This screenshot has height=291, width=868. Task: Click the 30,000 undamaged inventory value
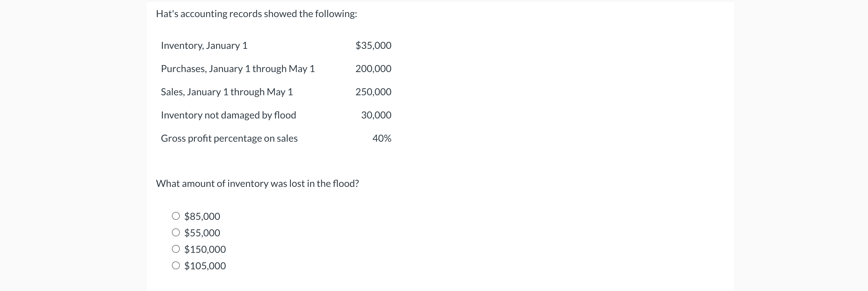tap(376, 115)
